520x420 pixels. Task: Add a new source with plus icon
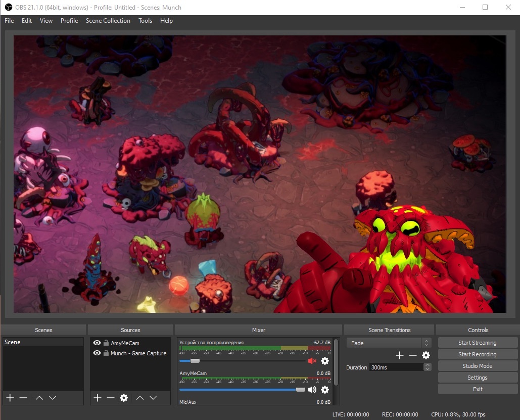tap(98, 398)
